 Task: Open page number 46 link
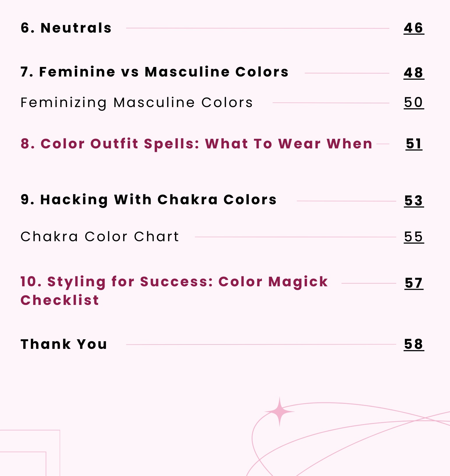click(x=414, y=28)
